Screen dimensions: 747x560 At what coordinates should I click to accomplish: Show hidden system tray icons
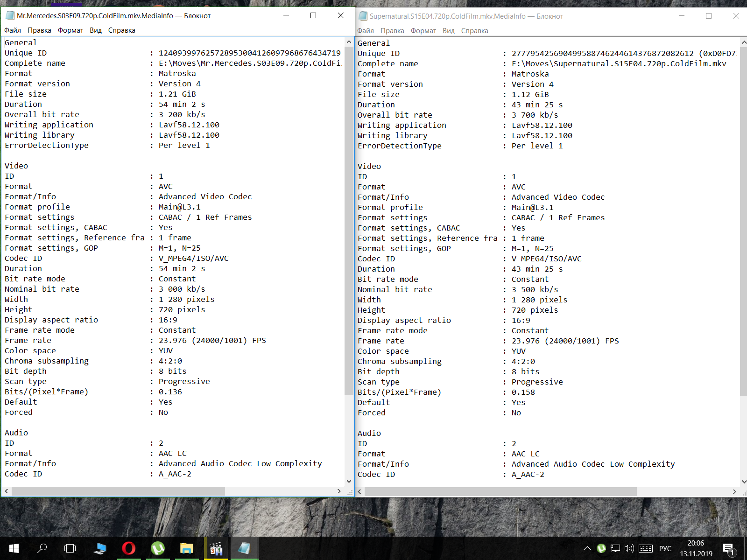(587, 548)
